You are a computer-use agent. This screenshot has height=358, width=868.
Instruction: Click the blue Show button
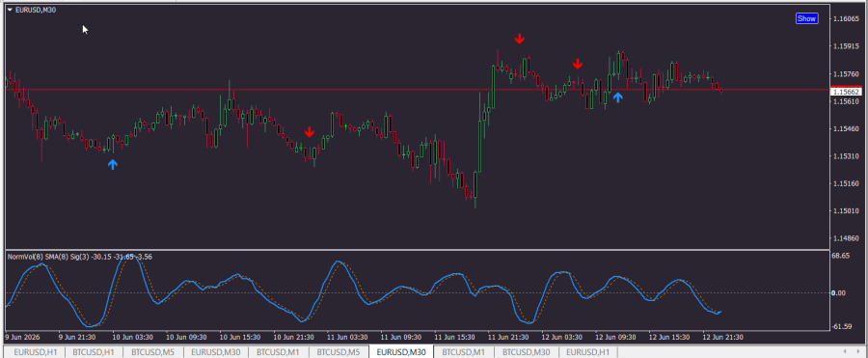coord(806,18)
